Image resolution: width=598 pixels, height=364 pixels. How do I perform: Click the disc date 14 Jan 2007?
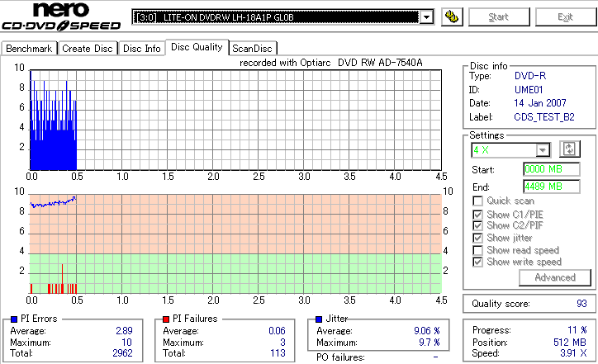click(x=540, y=103)
